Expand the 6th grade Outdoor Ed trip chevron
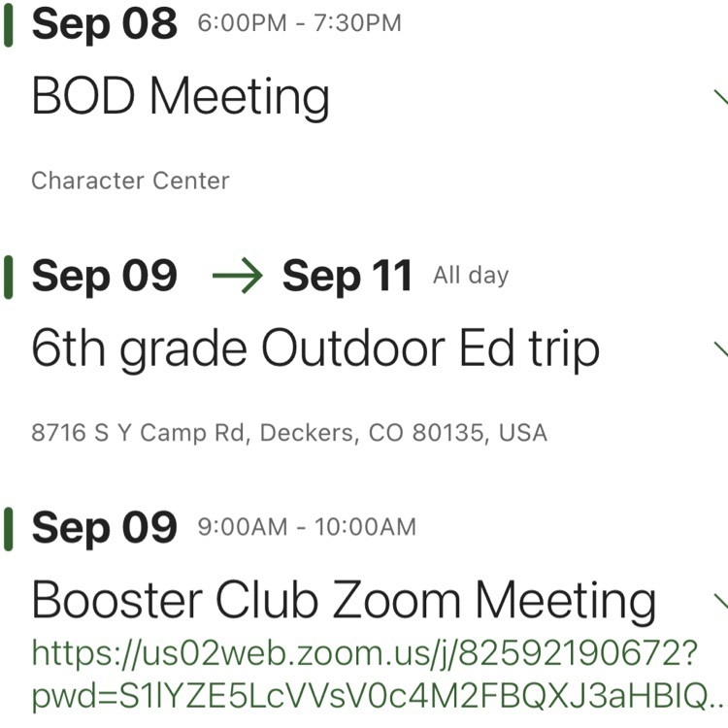 click(721, 349)
